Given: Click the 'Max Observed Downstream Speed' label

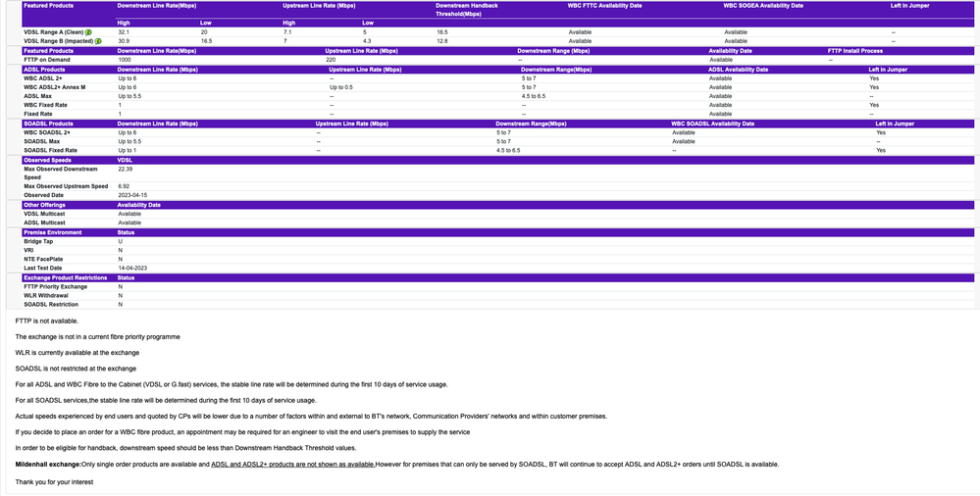Looking at the screenshot, I should pos(61,174).
